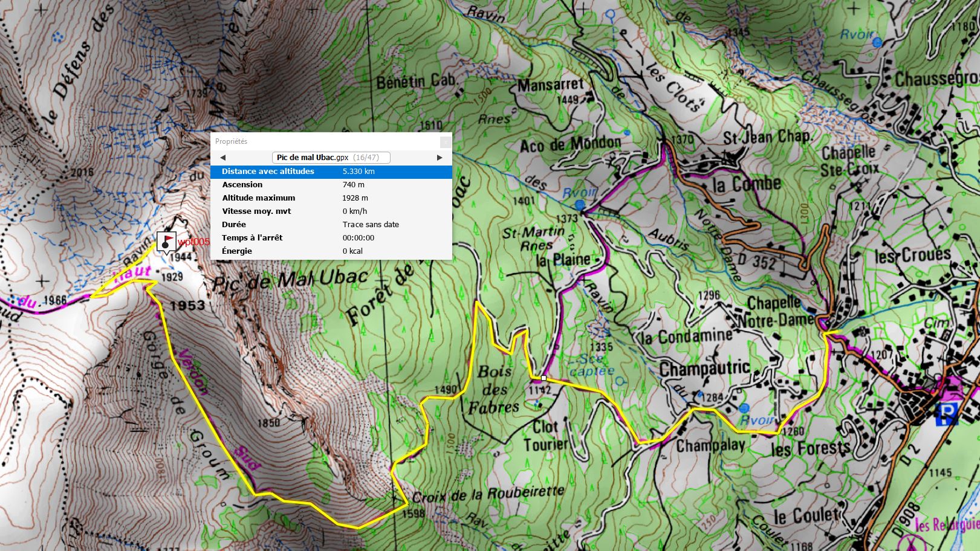
Task: Click the Énergie property row
Action: pyautogui.click(x=331, y=251)
